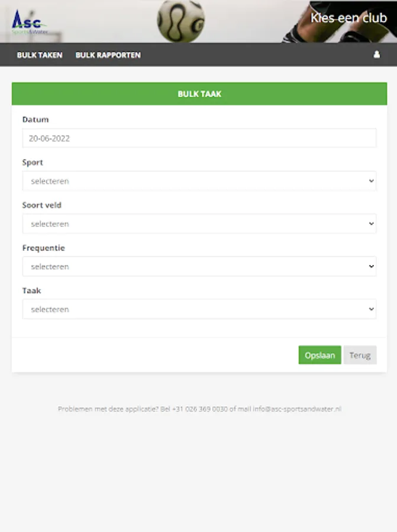Click the +31 026 369 0030 phone number
The image size is (397, 532).
pyautogui.click(x=199, y=409)
